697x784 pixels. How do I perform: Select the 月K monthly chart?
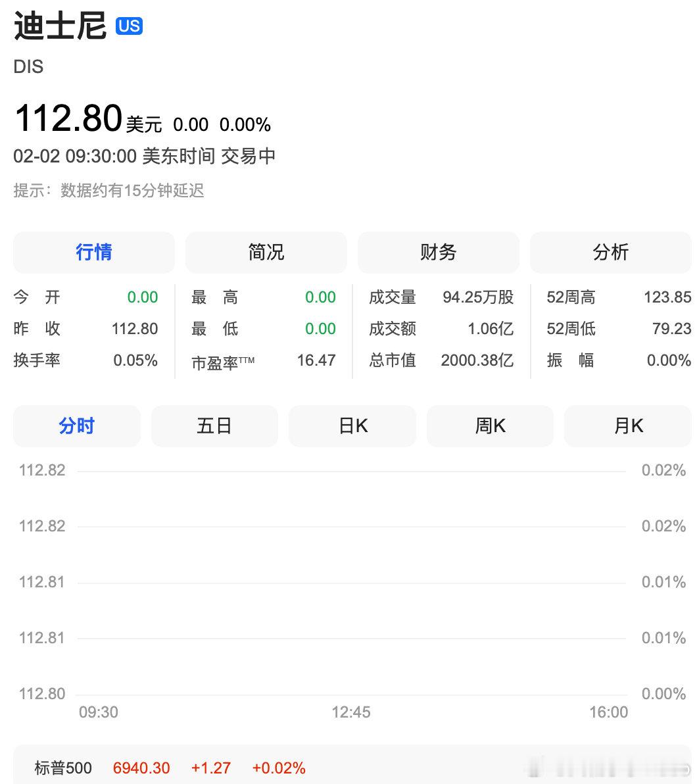tap(627, 426)
